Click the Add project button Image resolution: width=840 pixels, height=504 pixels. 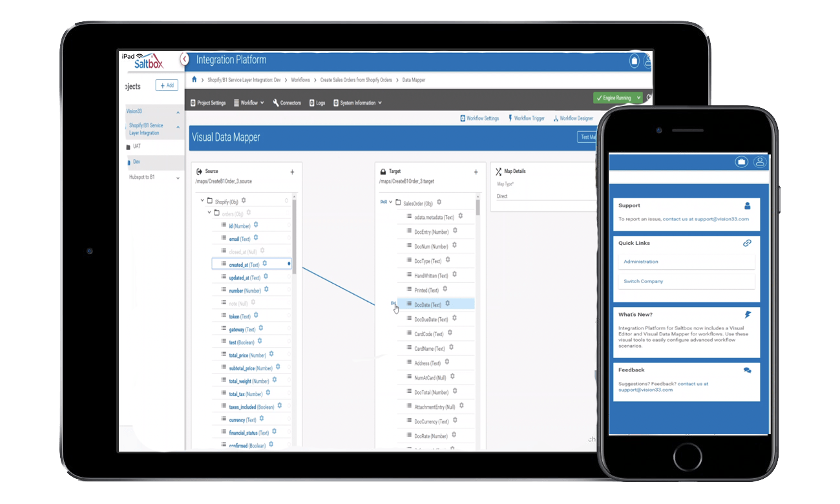point(167,85)
